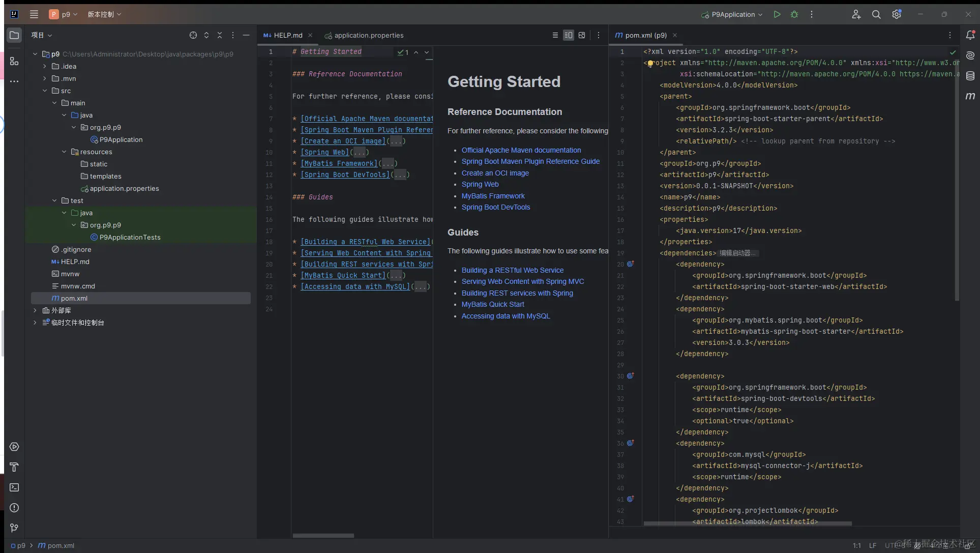This screenshot has height=553, width=980.
Task: Open the P9Application run configuration dropdown
Action: 732,14
